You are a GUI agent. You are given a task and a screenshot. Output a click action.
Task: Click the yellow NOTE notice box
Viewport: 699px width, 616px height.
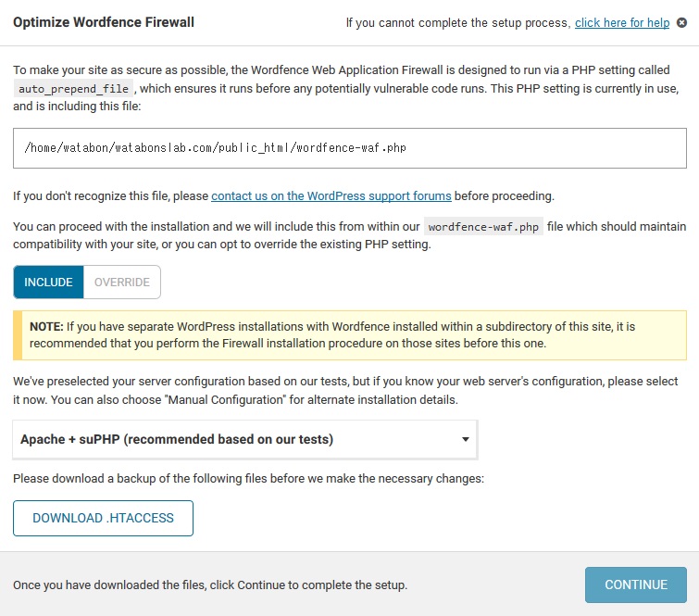click(350, 335)
